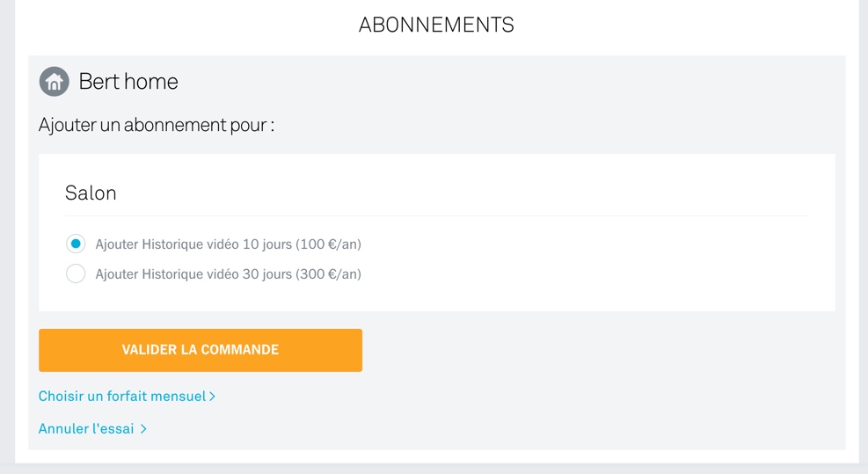The height and width of the screenshot is (474, 868).
Task: Select the 30 jours video history radio button
Action: click(76, 273)
